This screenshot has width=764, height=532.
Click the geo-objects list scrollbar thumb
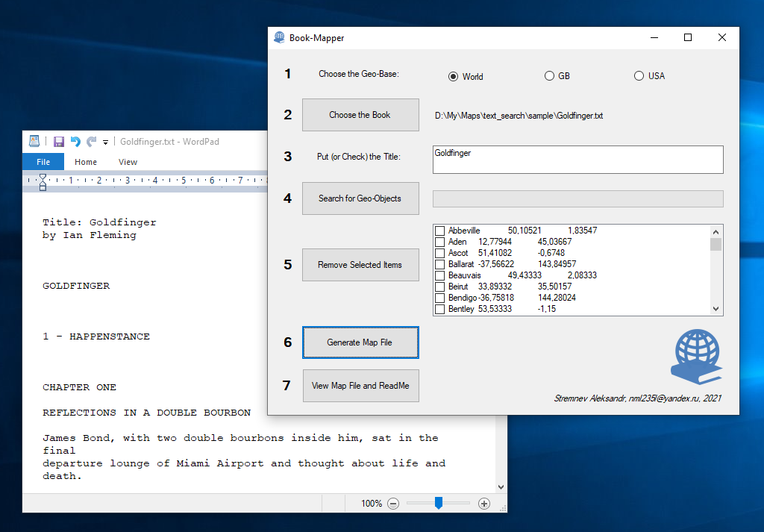point(716,245)
